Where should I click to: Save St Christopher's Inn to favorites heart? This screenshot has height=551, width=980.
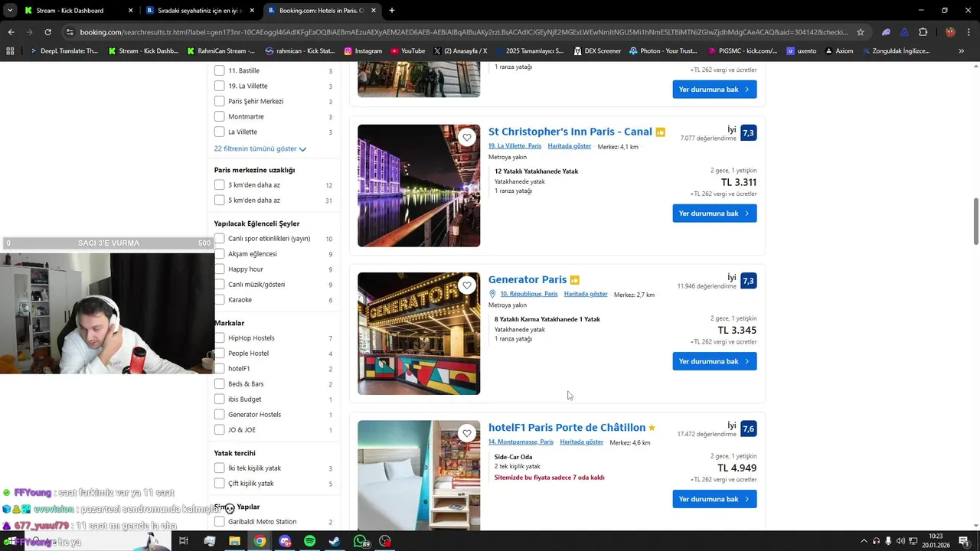click(467, 138)
